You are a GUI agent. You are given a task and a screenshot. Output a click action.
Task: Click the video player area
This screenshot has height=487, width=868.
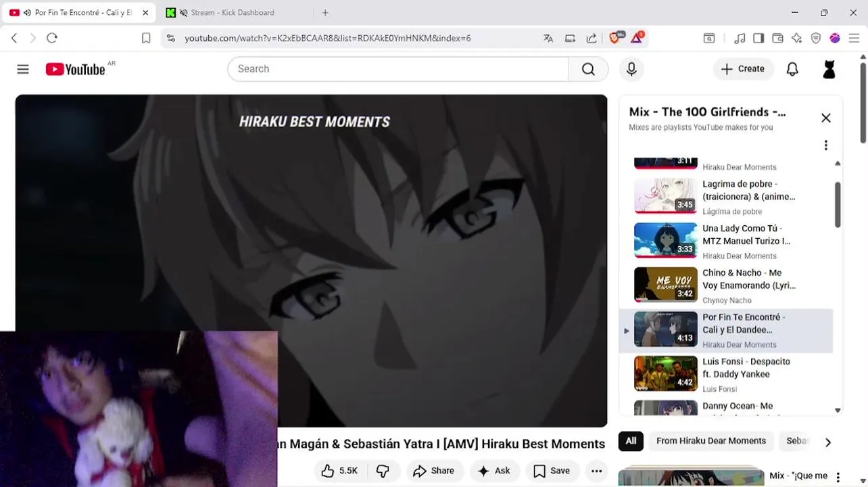[311, 260]
